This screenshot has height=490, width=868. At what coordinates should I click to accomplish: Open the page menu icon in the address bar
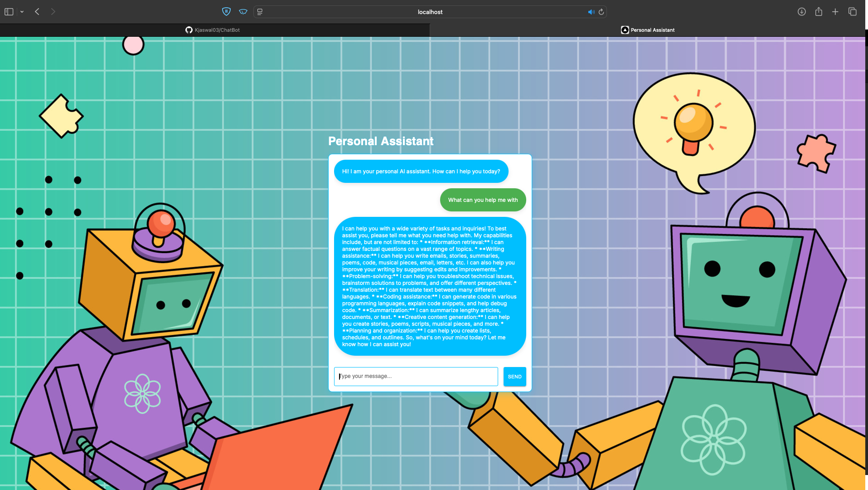(260, 12)
